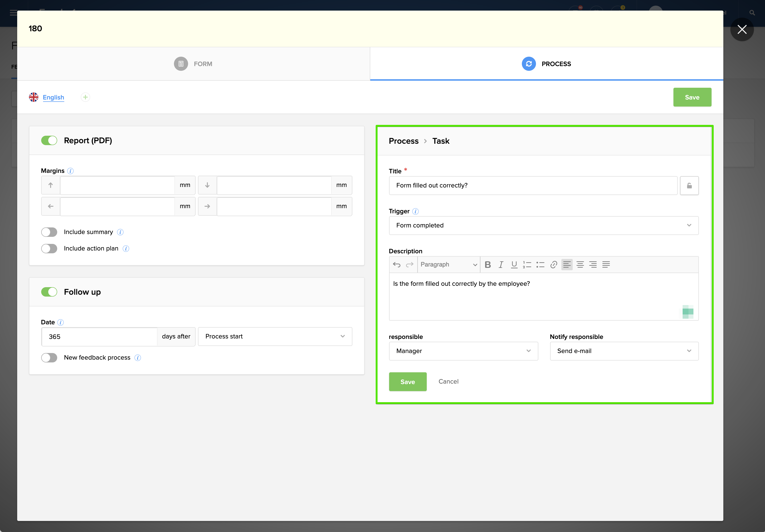765x532 pixels.
Task: Click the insert link icon
Action: coord(553,265)
